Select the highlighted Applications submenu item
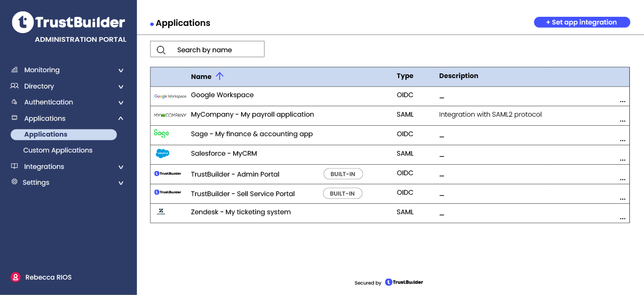The image size is (644, 295). pos(64,134)
